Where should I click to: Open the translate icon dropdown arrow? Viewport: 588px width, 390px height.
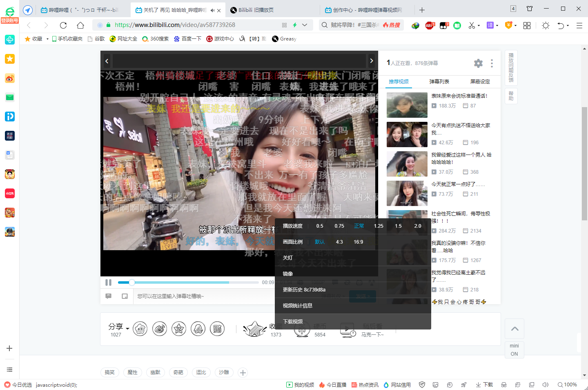click(x=497, y=25)
